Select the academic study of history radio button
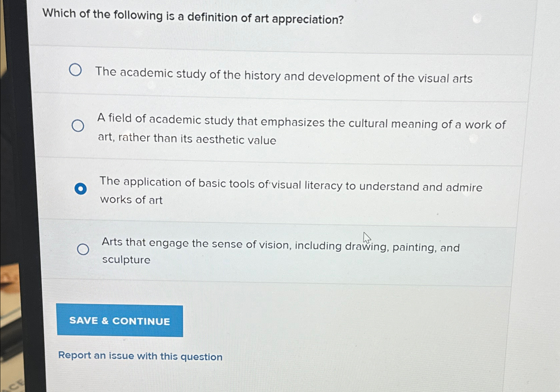The image size is (560, 392). [x=75, y=70]
